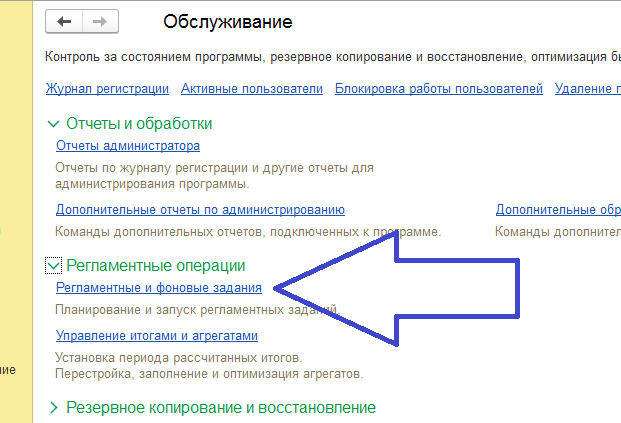Open the Отчеты администратора link
Viewport: 621px width, 423px height.
coord(128,146)
